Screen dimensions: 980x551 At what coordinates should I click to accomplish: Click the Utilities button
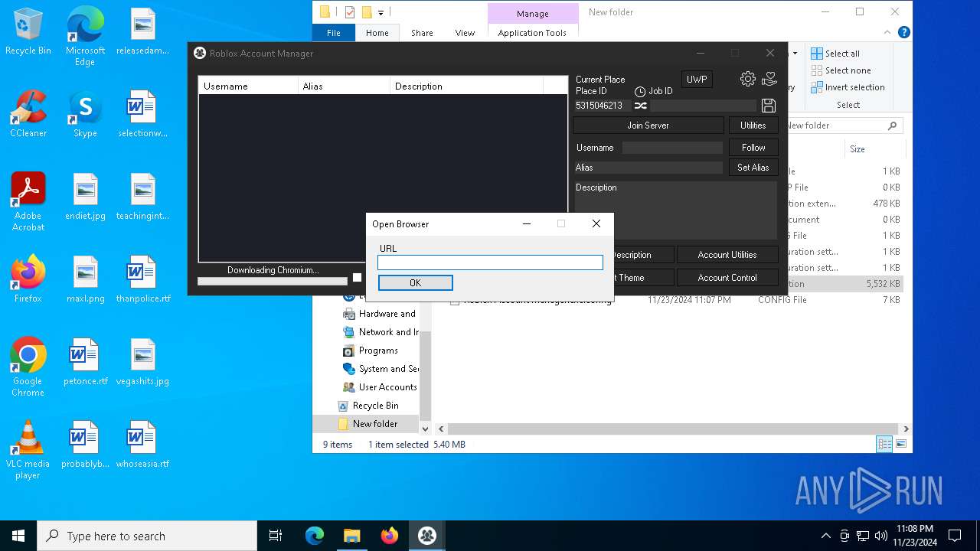coord(753,126)
